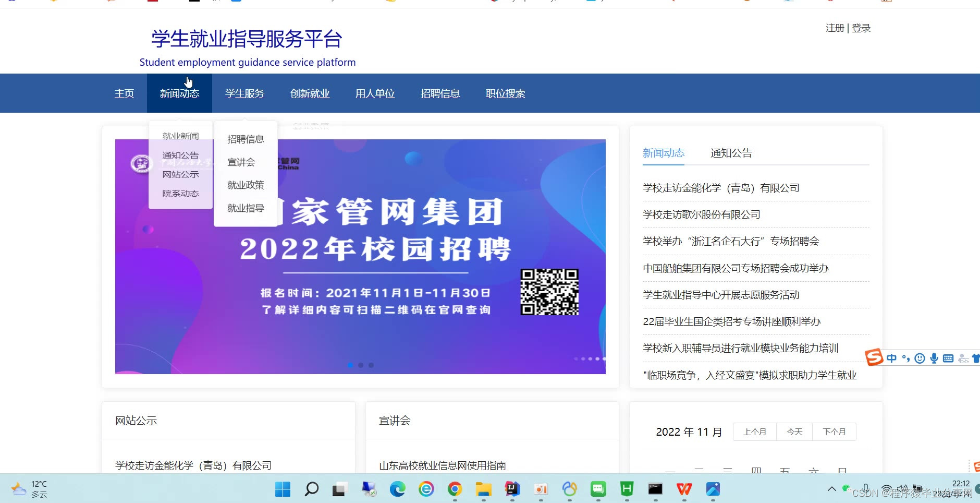Click the 下个月 calendar button

tap(834, 432)
